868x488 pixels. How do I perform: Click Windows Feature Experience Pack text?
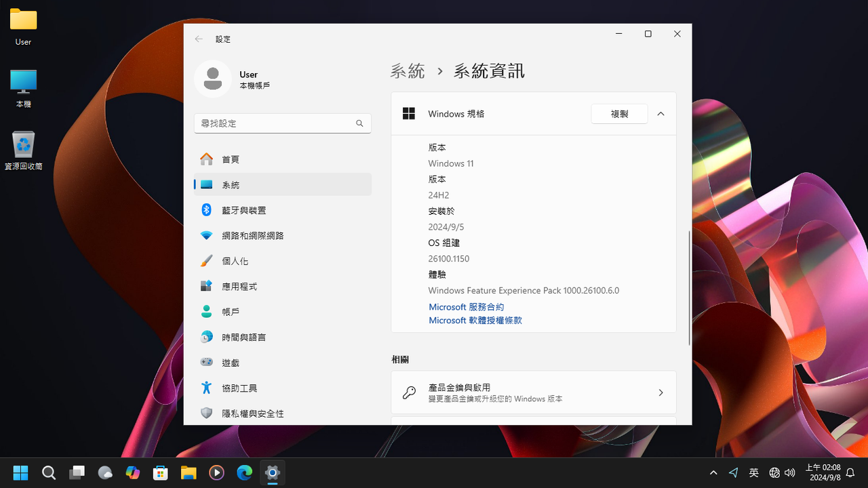[x=524, y=291]
